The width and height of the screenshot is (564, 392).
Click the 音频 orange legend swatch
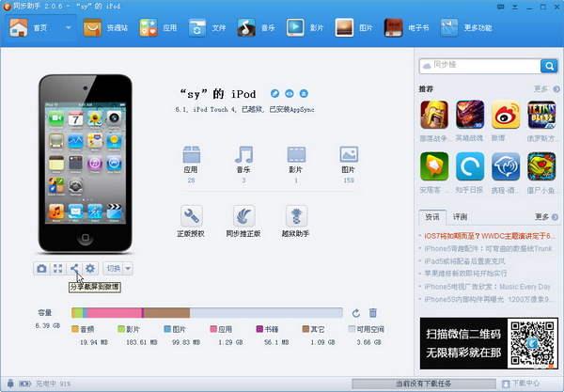click(x=75, y=329)
